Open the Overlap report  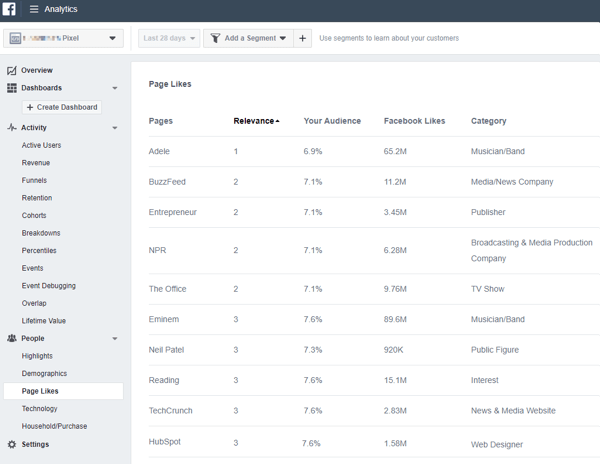(x=34, y=303)
